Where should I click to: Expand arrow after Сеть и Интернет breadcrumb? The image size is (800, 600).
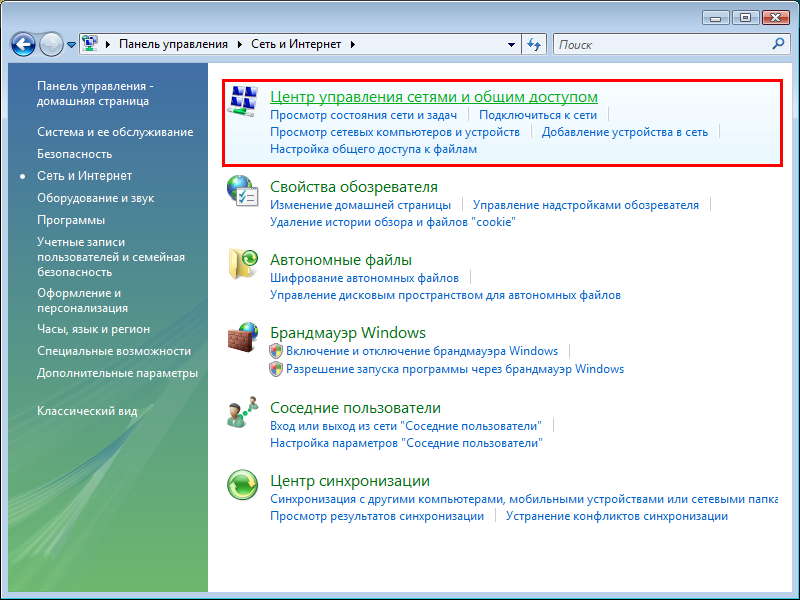coord(353,44)
